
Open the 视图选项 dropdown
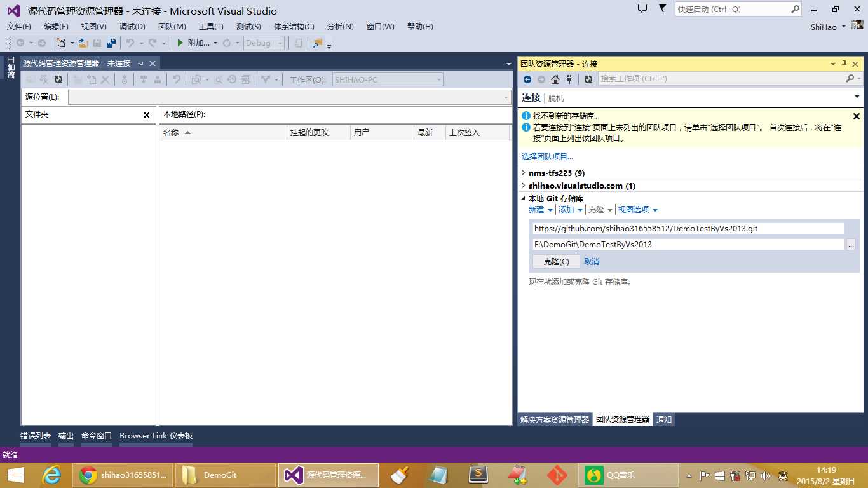click(638, 210)
